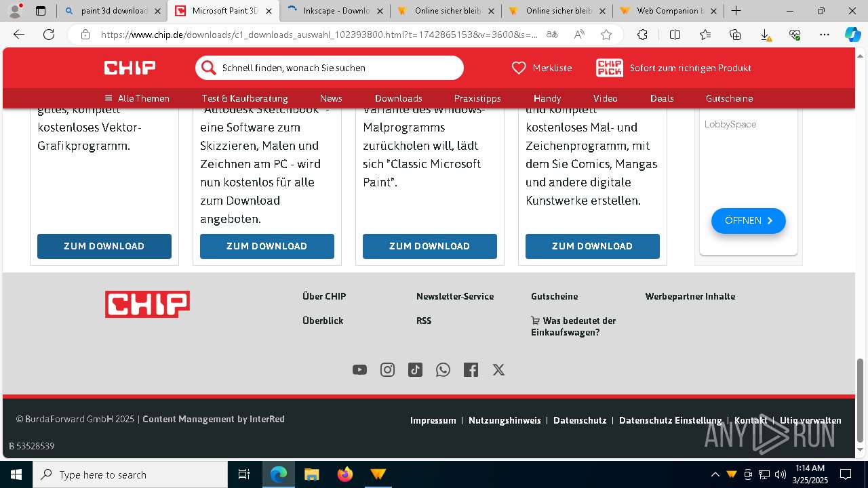The width and height of the screenshot is (868, 488).
Task: Open the Handy menu item
Action: [x=547, y=98]
